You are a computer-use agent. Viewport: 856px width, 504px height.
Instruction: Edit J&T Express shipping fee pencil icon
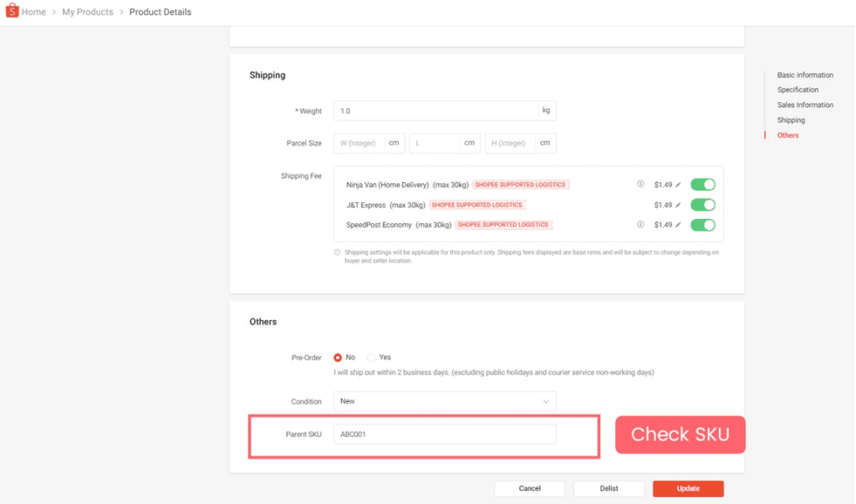click(678, 206)
